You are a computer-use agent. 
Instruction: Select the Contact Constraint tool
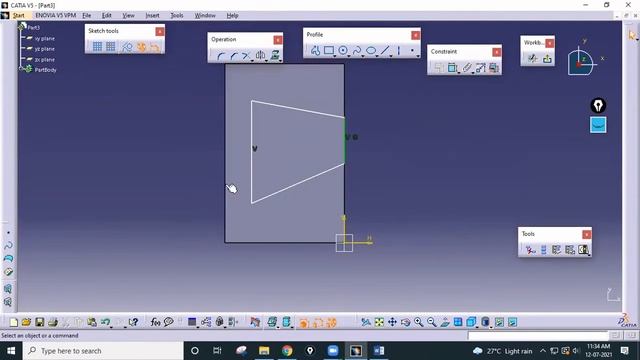467,68
